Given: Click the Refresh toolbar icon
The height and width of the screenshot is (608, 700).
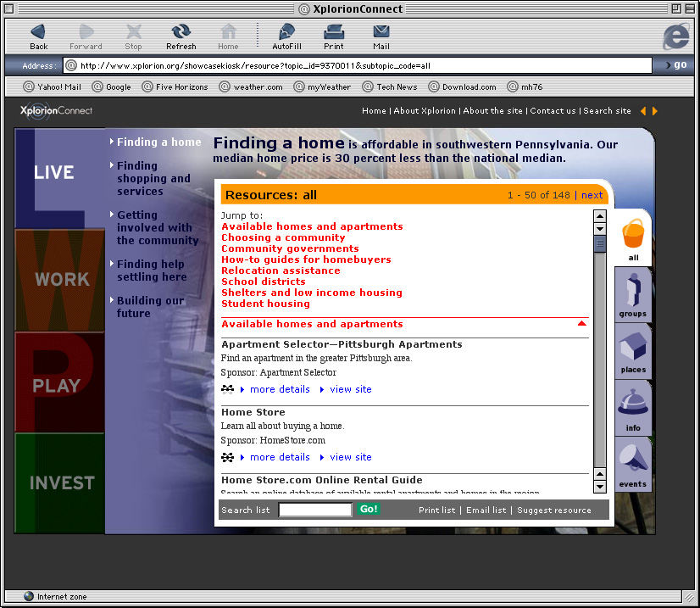Looking at the screenshot, I should 181,36.
